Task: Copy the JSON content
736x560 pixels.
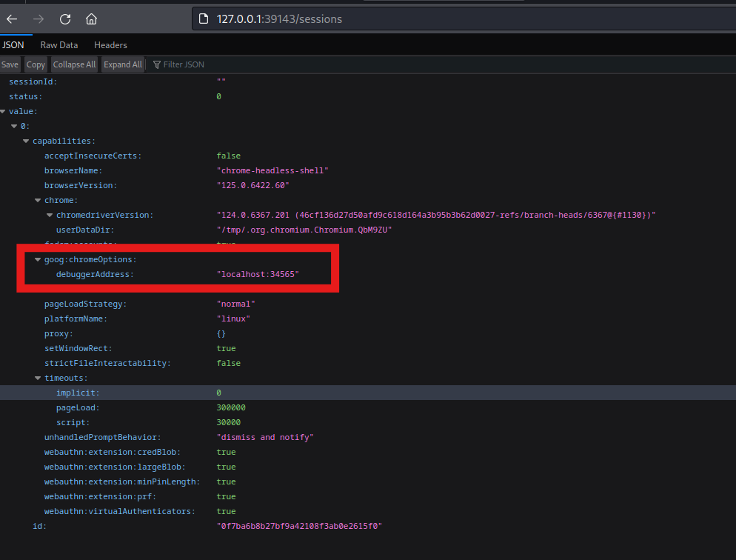Action: (x=36, y=64)
